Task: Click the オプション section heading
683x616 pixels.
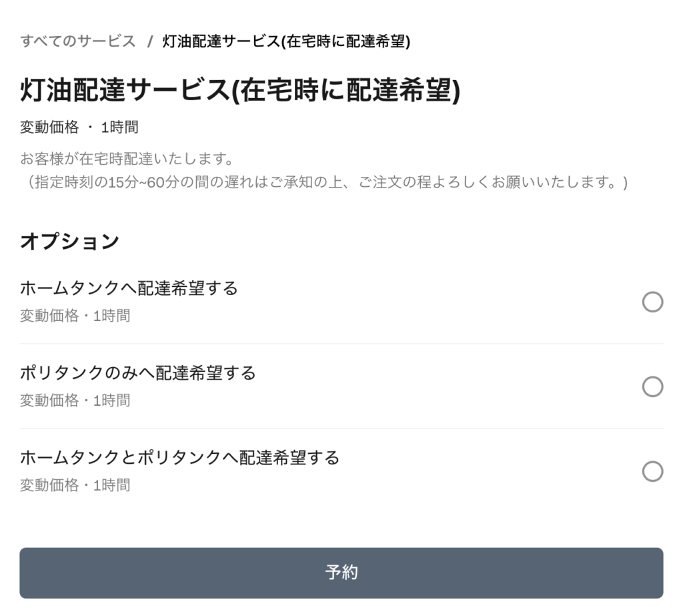Action: coord(69,241)
